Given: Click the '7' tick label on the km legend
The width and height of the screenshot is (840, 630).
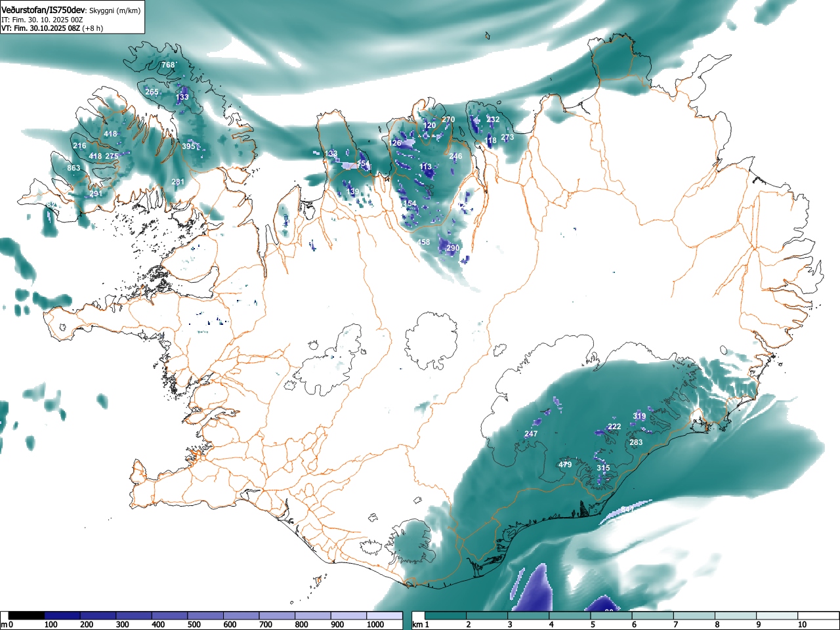Looking at the screenshot, I should click(675, 625).
